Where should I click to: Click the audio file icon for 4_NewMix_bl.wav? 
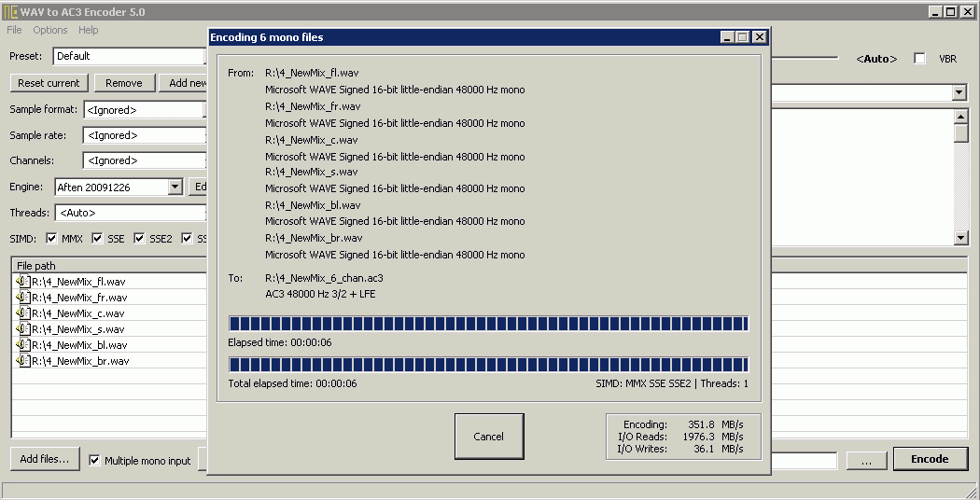23,345
